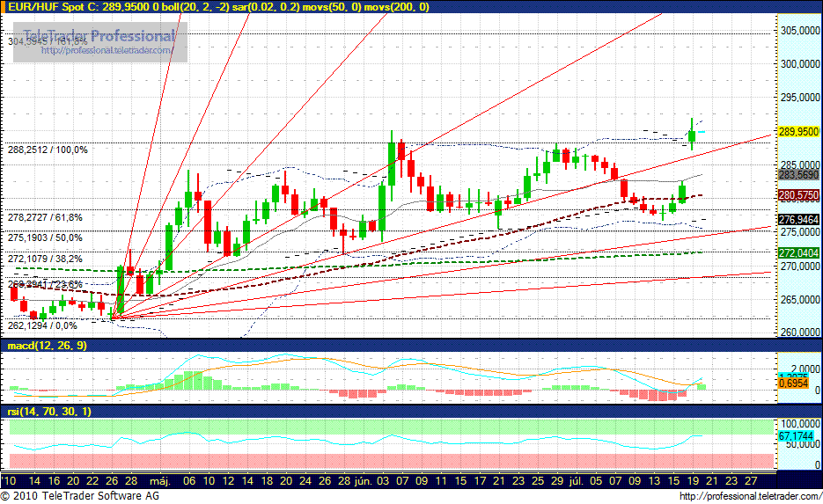Click the 67,1744 RSI value label
The height and width of the screenshot is (504, 823).
click(x=796, y=436)
